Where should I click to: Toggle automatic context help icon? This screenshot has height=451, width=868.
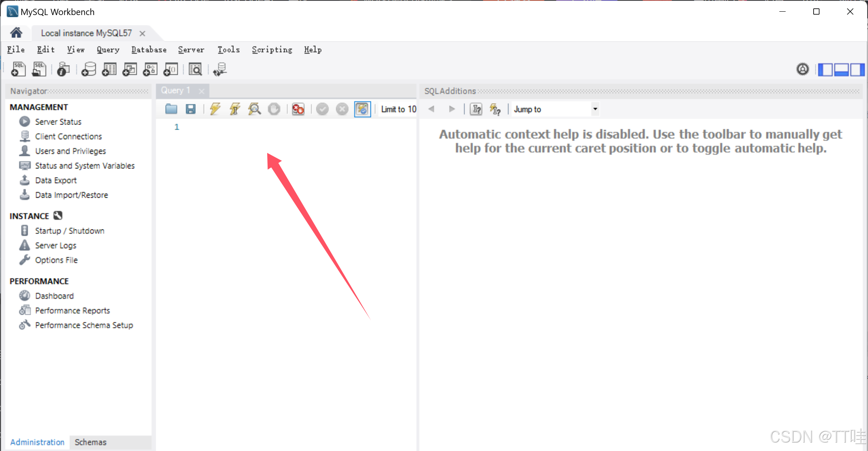point(495,109)
